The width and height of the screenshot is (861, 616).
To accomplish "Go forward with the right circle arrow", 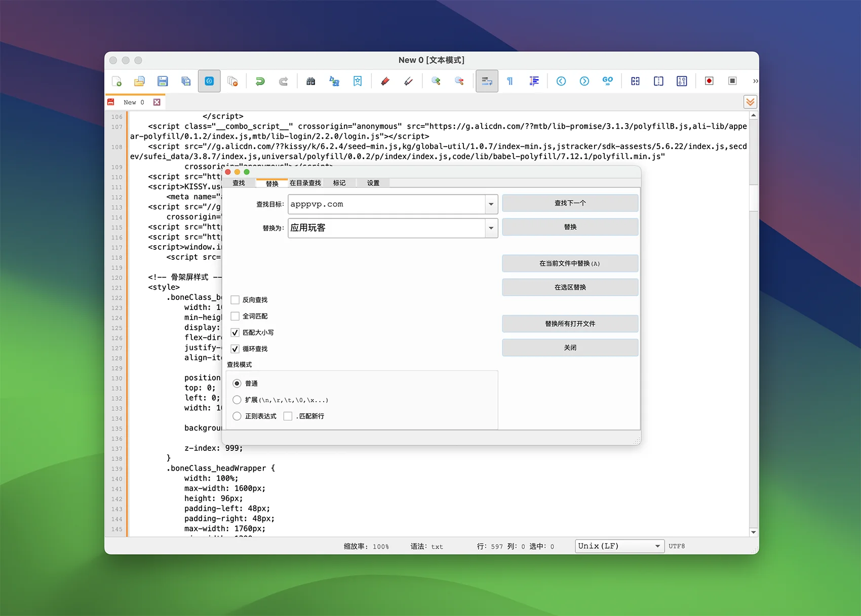I will tap(584, 81).
